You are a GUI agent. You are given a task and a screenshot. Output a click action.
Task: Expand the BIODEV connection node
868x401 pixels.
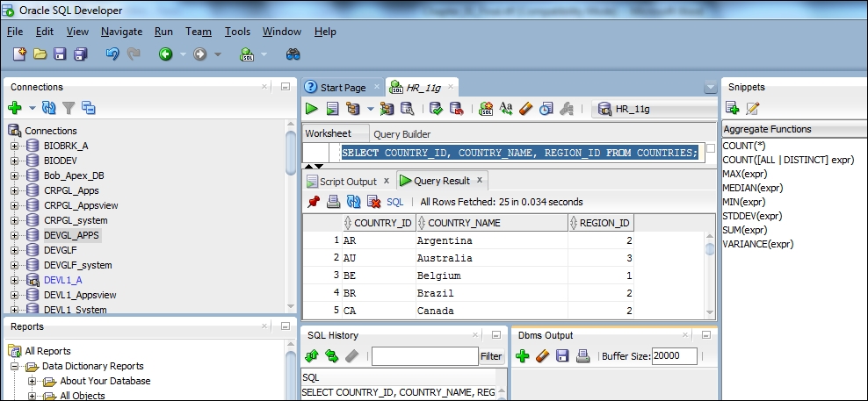click(x=15, y=161)
